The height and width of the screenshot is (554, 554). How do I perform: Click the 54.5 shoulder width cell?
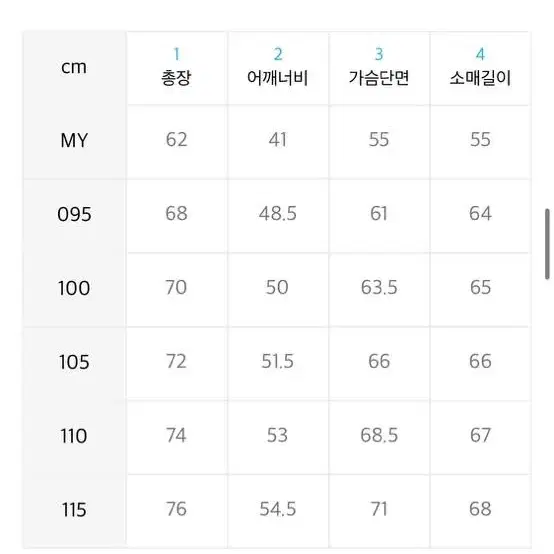coord(278,511)
